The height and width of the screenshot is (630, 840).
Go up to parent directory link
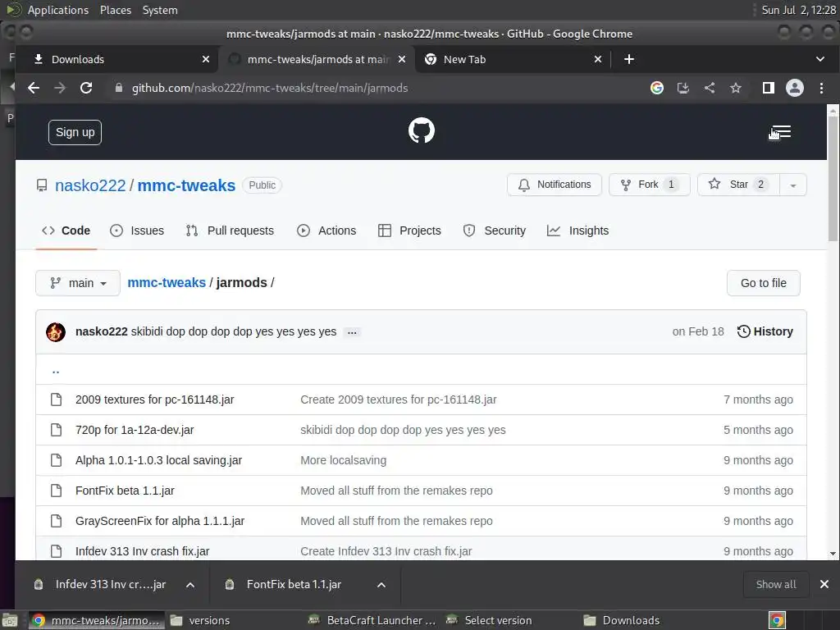click(56, 370)
